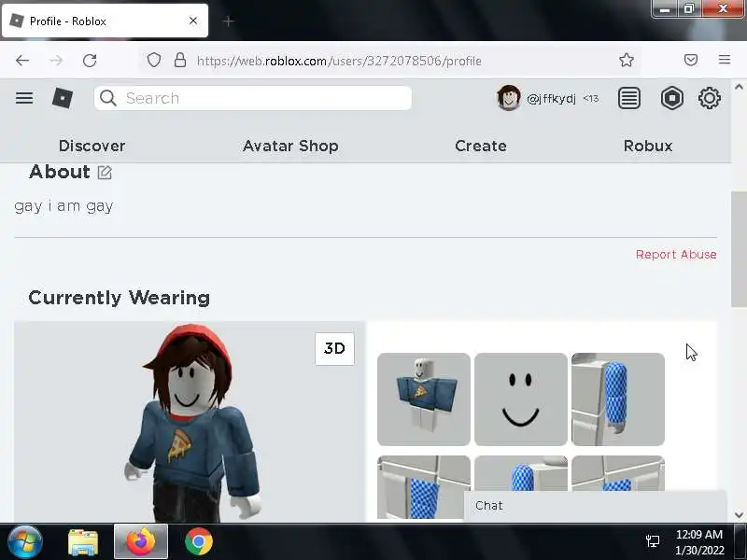Image resolution: width=747 pixels, height=560 pixels.
Task: Open the taskbar clock and date
Action: tap(699, 542)
